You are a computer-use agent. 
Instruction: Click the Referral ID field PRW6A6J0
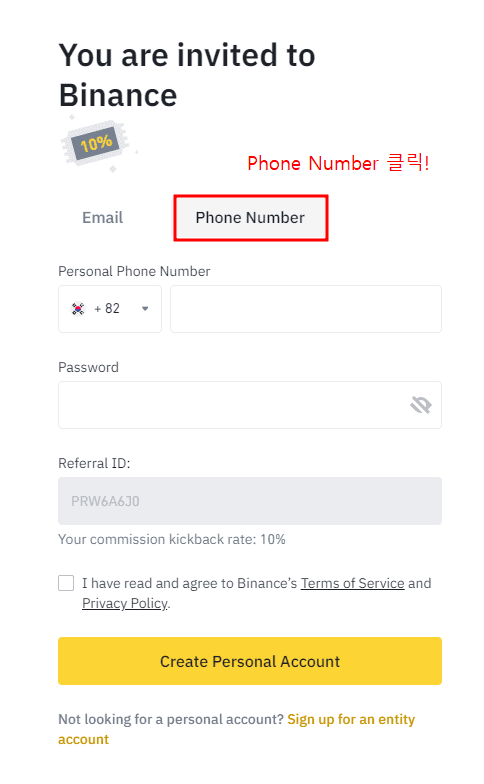coord(250,501)
